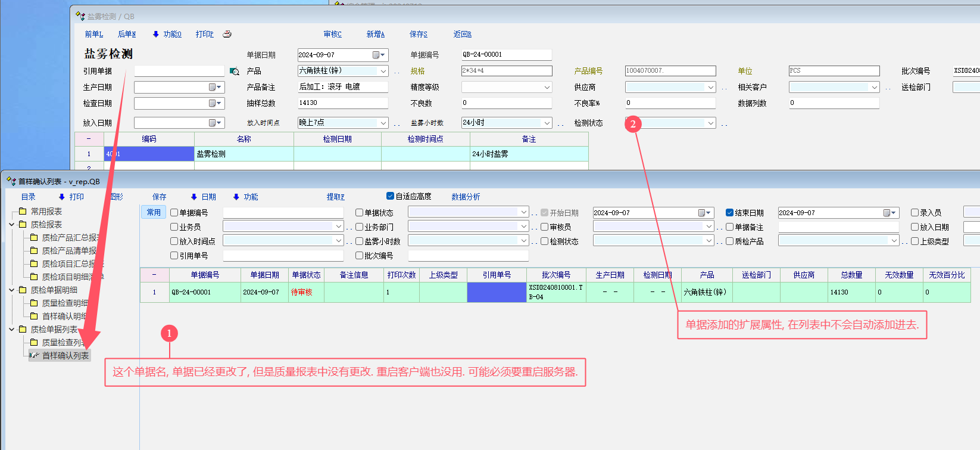Open the 产品 dropdown showing 六角铁柱(锌)
The width and height of the screenshot is (980, 450).
tap(383, 71)
